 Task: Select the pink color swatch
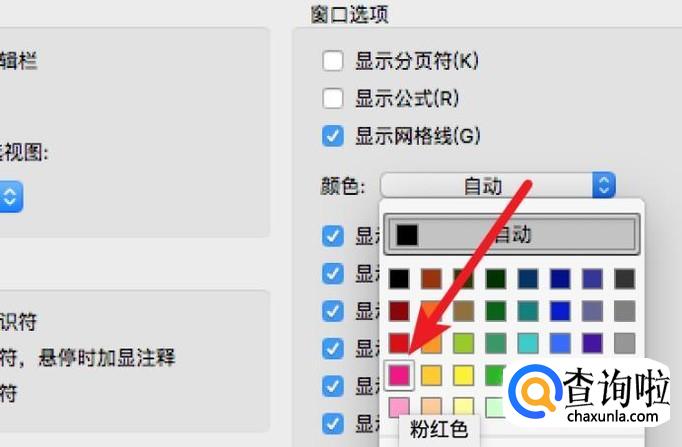pyautogui.click(x=399, y=375)
